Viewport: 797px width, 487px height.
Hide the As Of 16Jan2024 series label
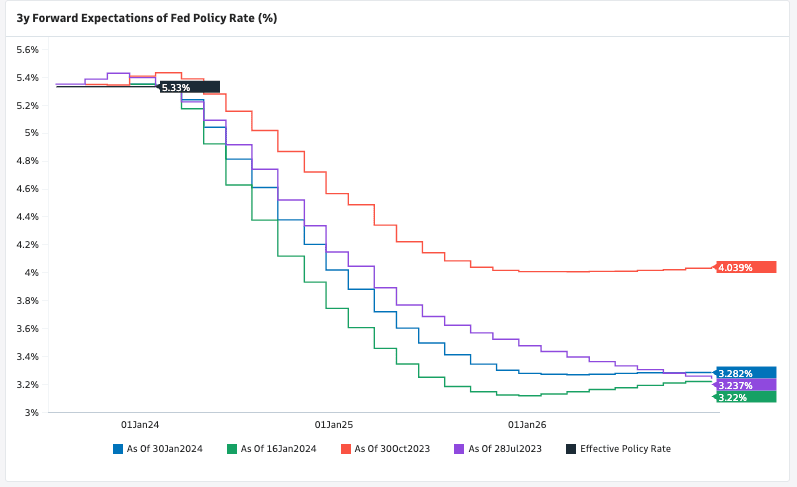pos(278,449)
